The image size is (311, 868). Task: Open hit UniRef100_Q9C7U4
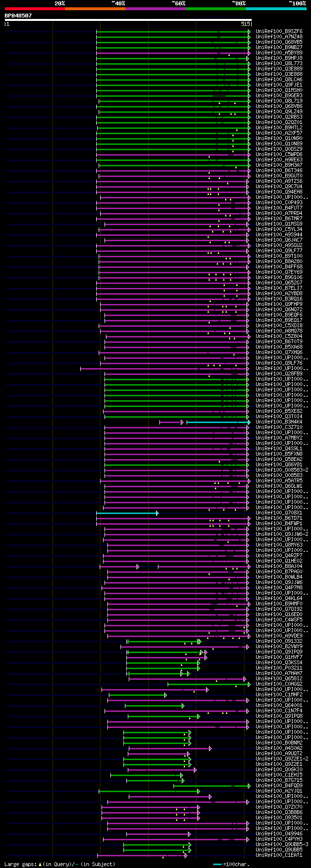pyautogui.click(x=279, y=187)
